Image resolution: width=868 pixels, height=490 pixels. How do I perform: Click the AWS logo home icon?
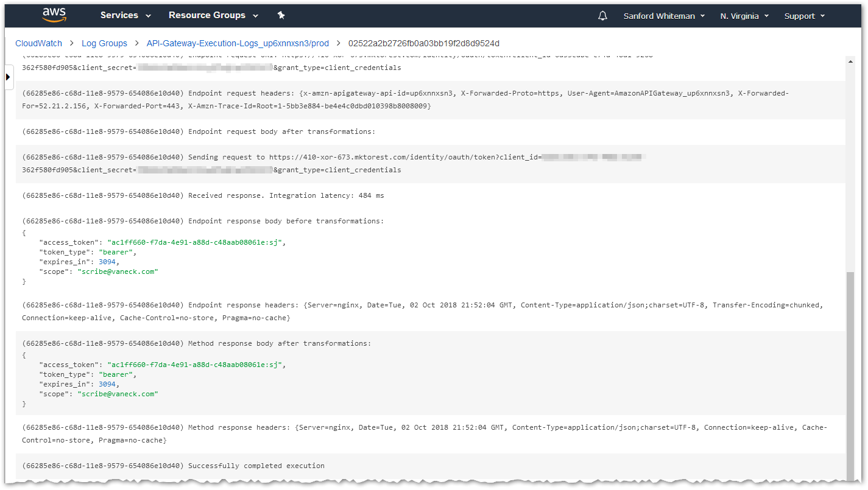point(54,15)
